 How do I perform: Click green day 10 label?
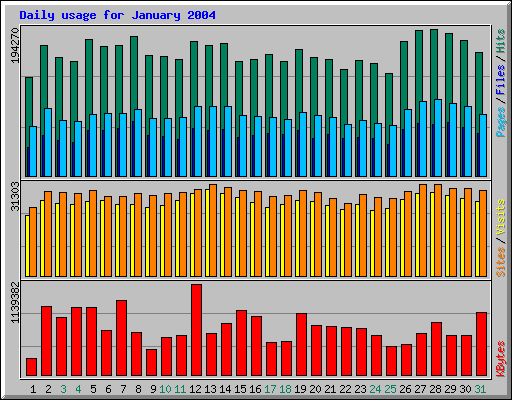click(x=165, y=389)
